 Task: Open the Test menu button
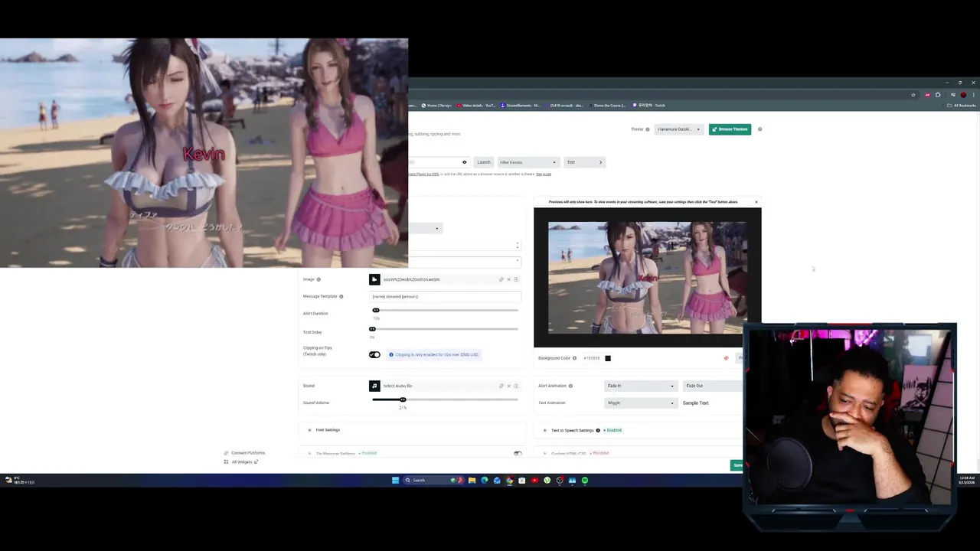pos(584,162)
